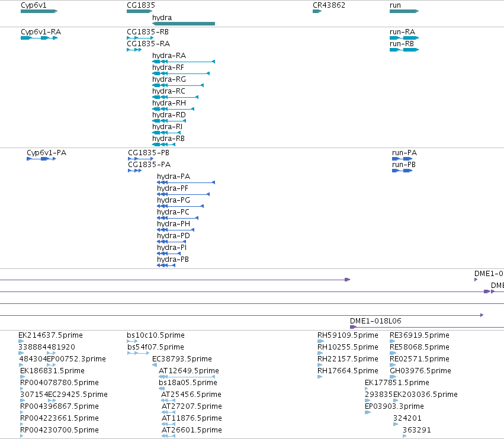Click the CG1835-PA protein label

coord(149,165)
